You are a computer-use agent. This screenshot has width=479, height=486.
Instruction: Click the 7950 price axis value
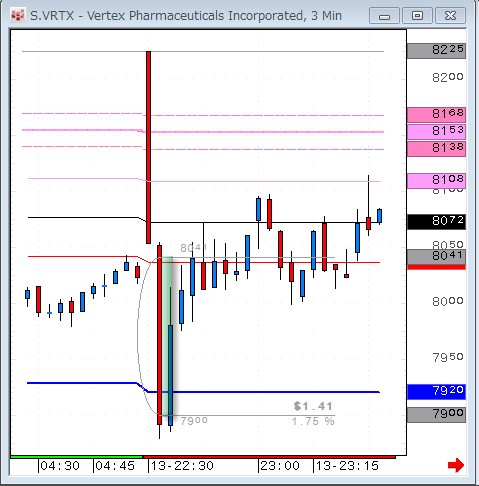(x=448, y=358)
